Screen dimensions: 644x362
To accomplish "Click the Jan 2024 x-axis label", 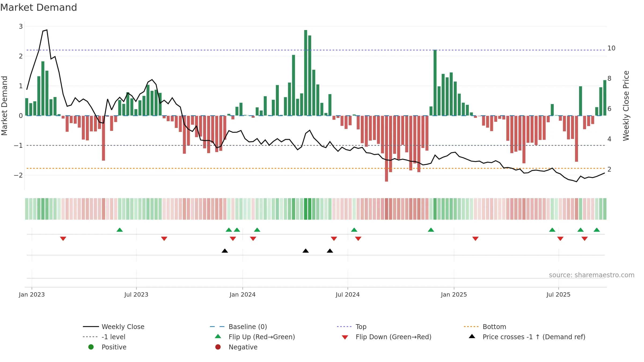I will pos(243,294).
